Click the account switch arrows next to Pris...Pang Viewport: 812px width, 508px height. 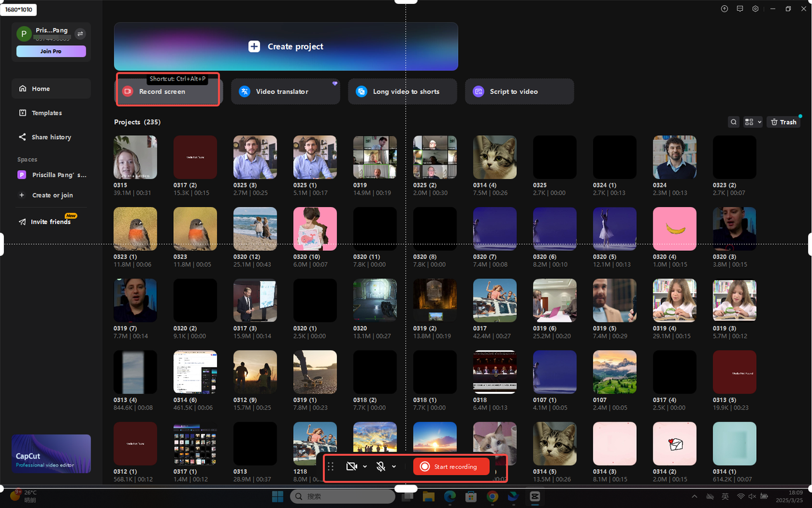point(81,34)
